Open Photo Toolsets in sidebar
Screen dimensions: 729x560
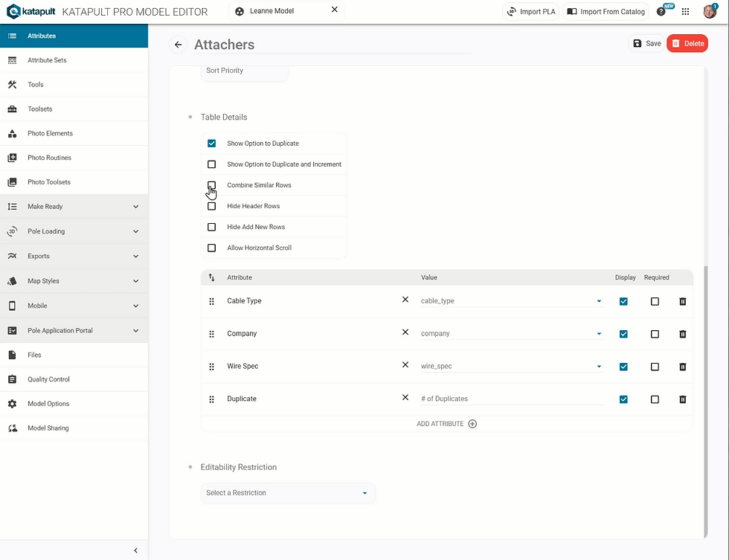coord(74,182)
